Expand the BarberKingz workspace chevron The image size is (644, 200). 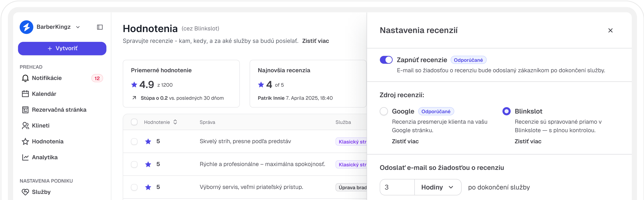(x=78, y=27)
